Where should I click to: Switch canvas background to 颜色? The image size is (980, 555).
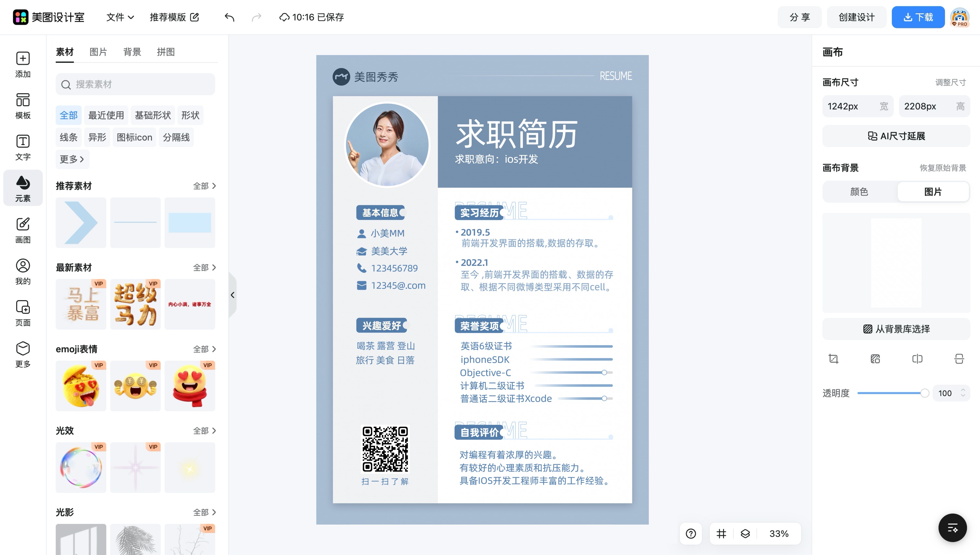[x=859, y=192]
